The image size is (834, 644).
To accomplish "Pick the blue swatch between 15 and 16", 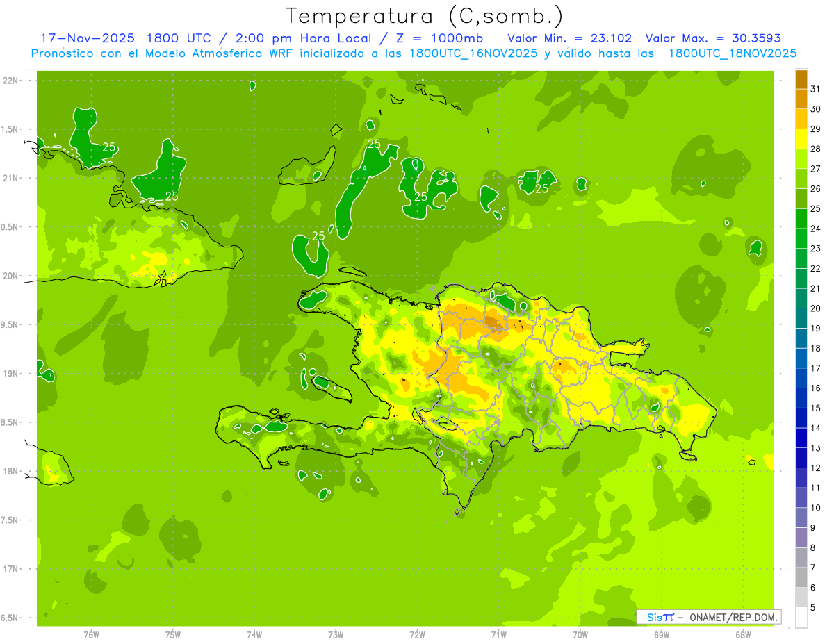I will coord(801,398).
